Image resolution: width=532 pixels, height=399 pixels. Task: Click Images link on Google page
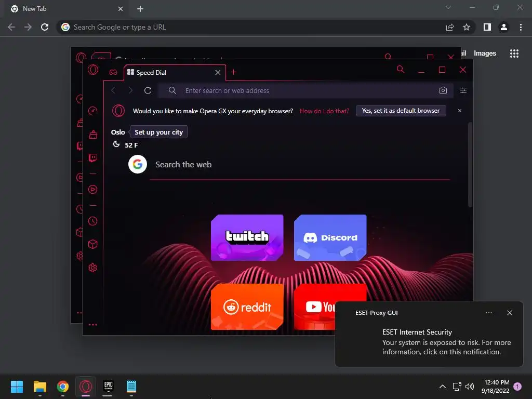(x=485, y=54)
